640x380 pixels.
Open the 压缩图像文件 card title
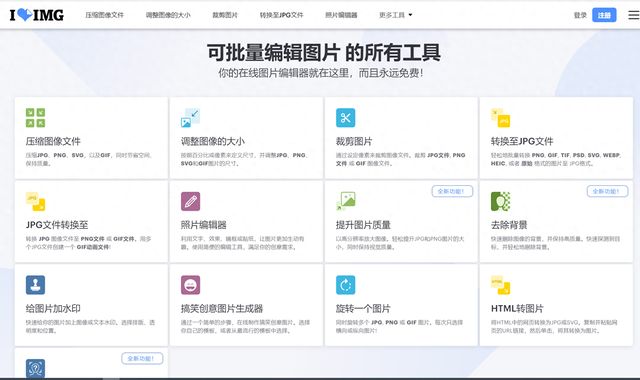(53, 142)
